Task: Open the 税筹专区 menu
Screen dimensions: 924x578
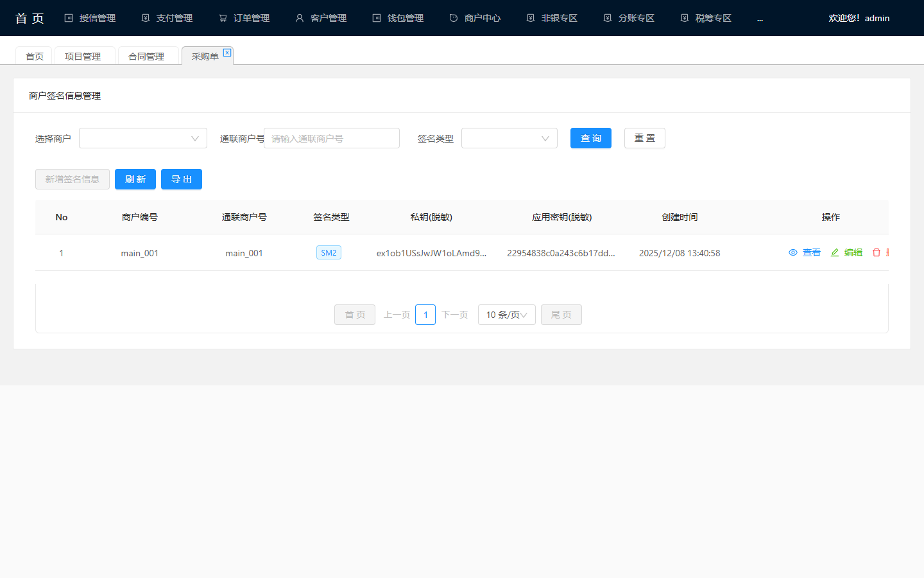Action: coord(706,18)
